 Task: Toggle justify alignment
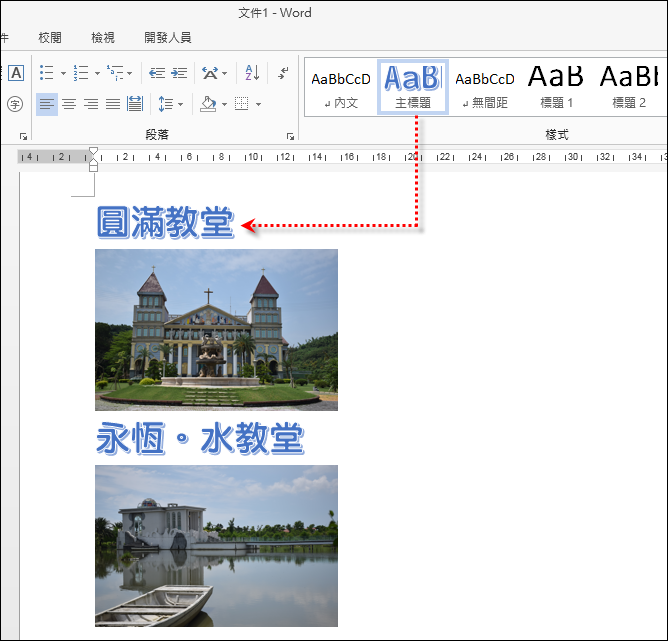pyautogui.click(x=113, y=104)
